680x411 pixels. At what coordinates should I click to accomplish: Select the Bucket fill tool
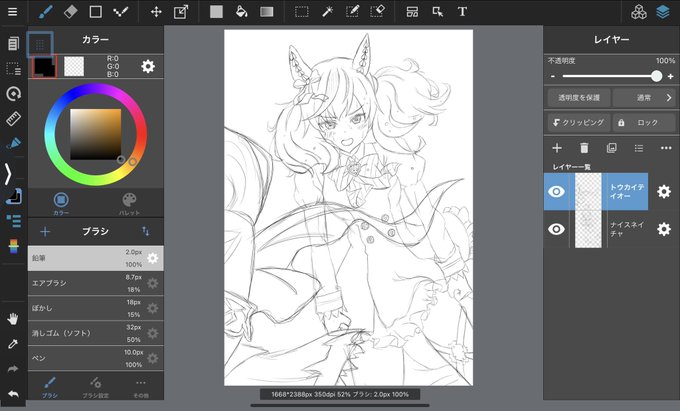(242, 12)
